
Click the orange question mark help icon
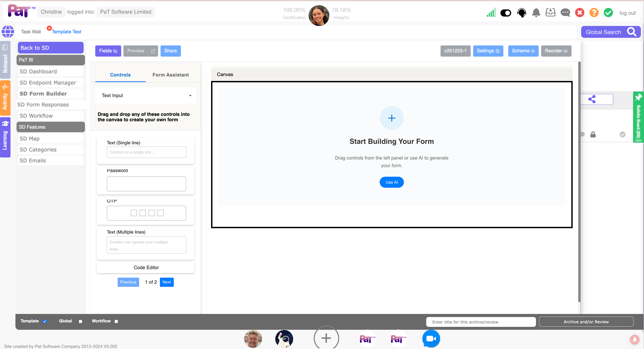[x=594, y=13]
